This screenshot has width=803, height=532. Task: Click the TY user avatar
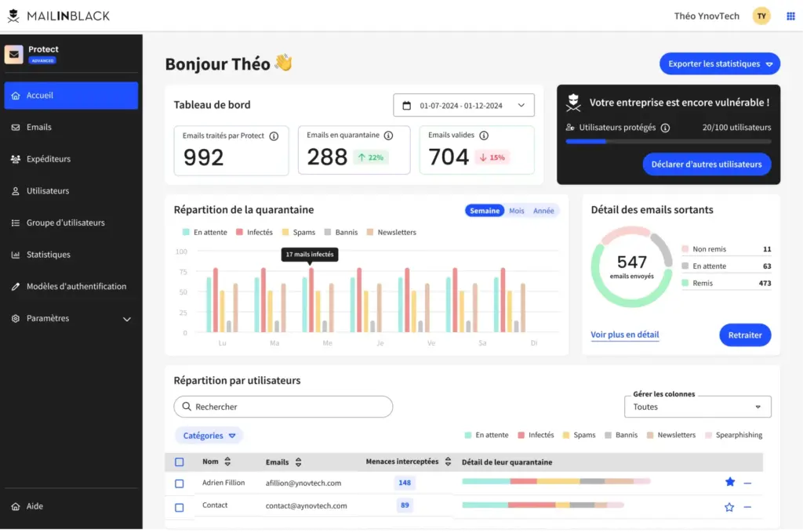(761, 16)
